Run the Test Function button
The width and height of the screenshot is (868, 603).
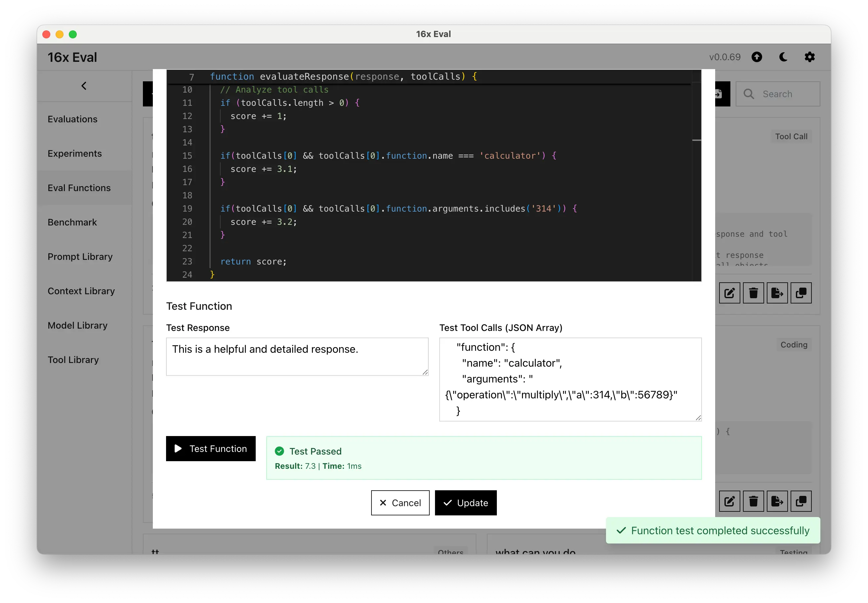(211, 449)
